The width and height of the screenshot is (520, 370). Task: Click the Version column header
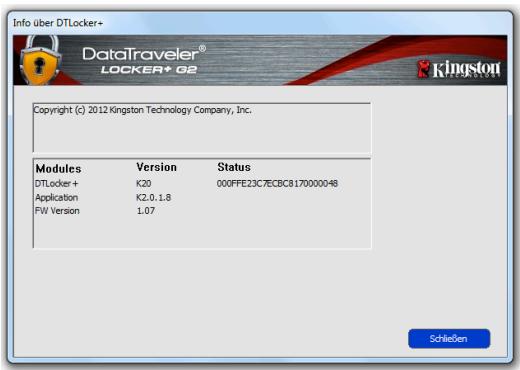(156, 167)
